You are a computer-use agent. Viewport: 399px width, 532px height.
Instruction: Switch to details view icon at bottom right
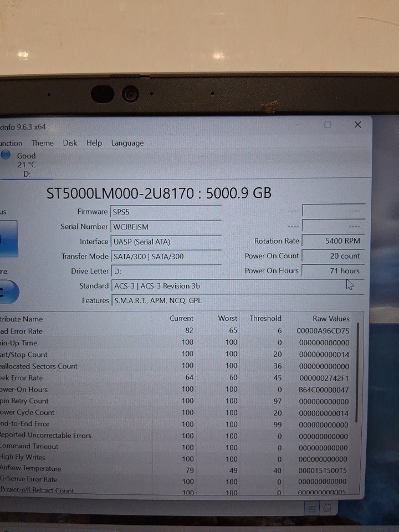[313, 508]
